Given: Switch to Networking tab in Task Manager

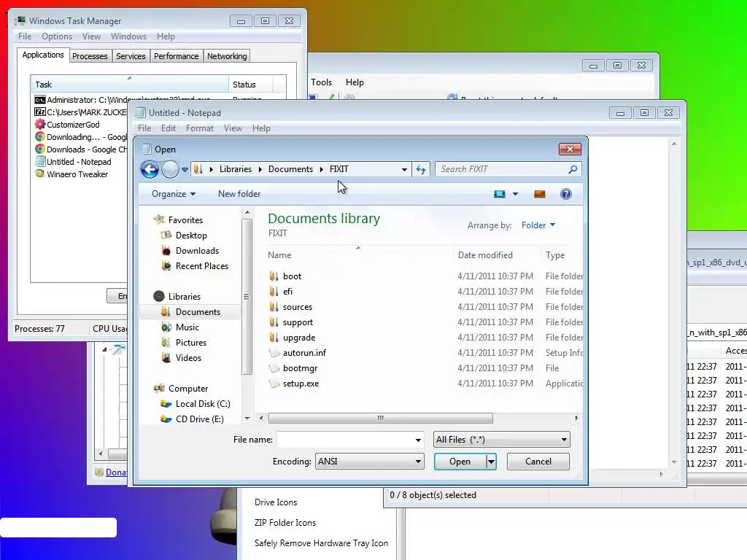Looking at the screenshot, I should pos(227,56).
